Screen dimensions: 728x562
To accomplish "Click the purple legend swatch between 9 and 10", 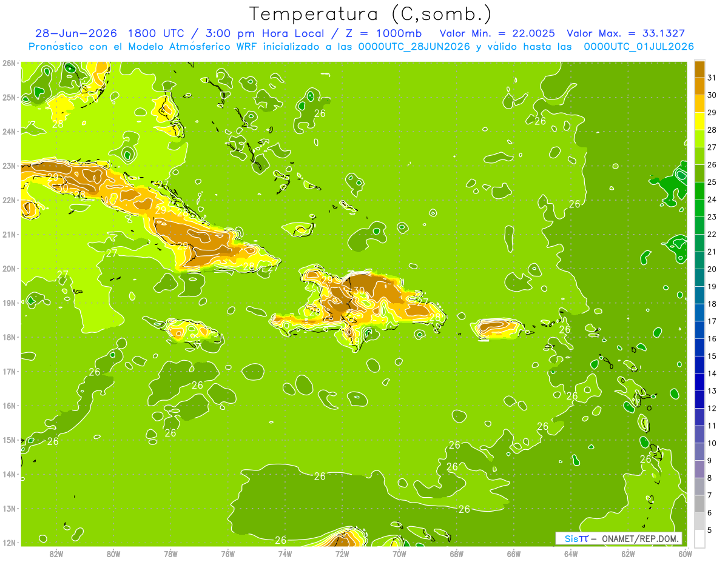I will [x=699, y=452].
